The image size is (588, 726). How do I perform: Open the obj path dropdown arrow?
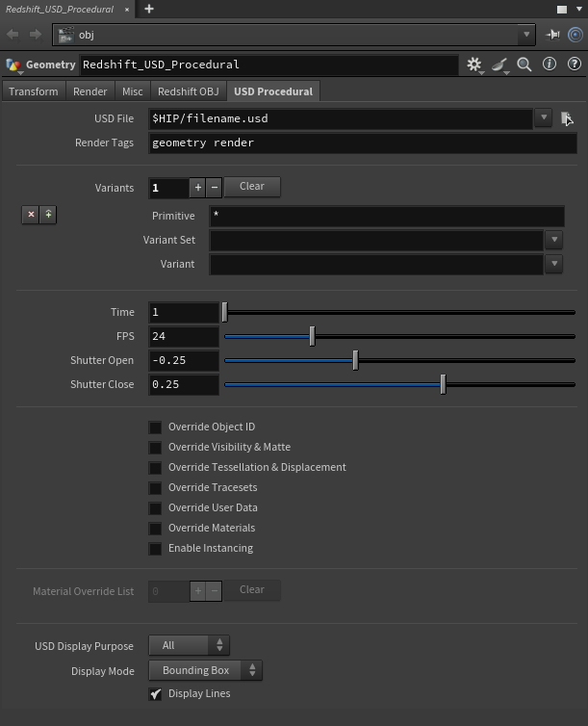click(526, 35)
